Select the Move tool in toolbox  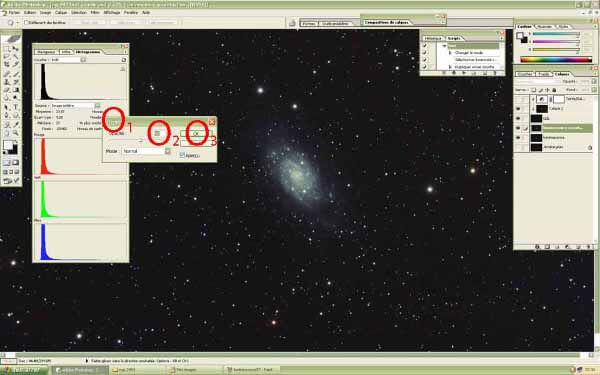pos(16,49)
